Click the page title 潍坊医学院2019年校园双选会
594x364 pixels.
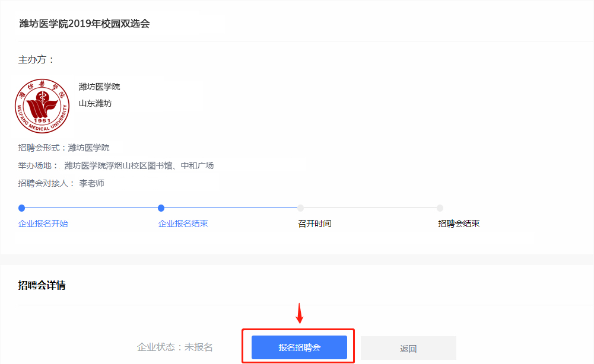84,24
